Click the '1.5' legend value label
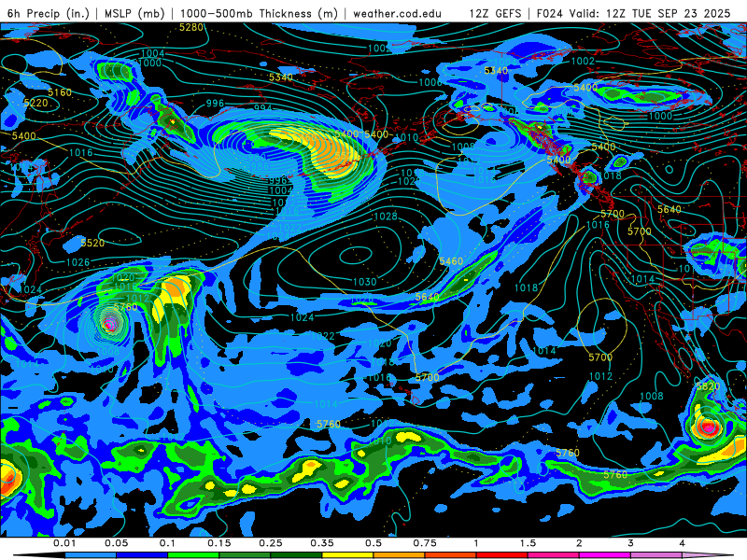Screen dimensions: 747x560 (x=528, y=543)
